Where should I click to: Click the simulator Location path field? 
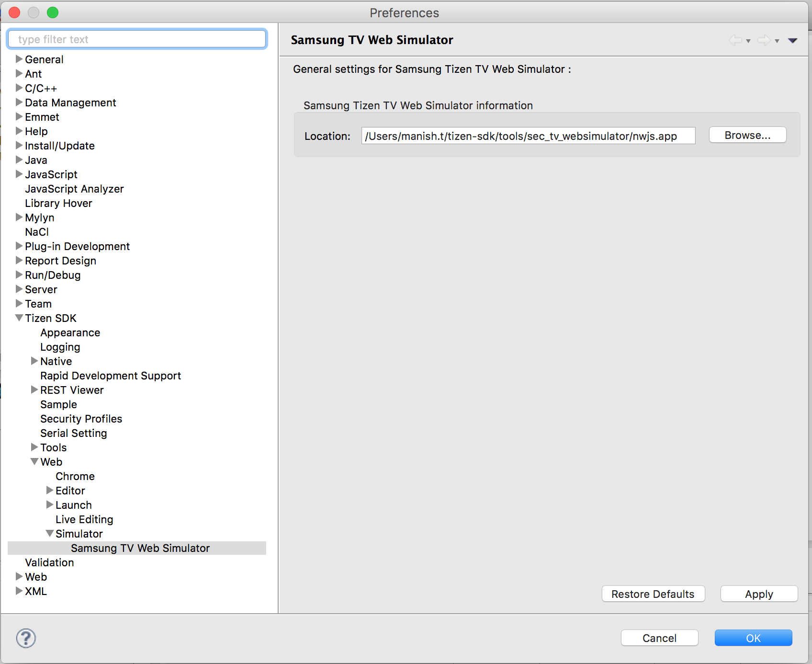528,136
